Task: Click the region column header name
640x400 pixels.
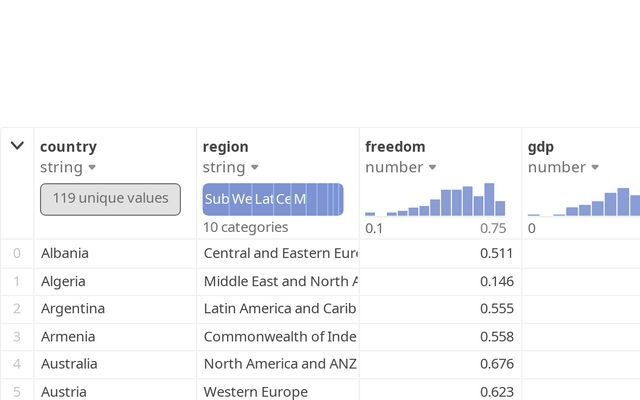Action: [225, 147]
